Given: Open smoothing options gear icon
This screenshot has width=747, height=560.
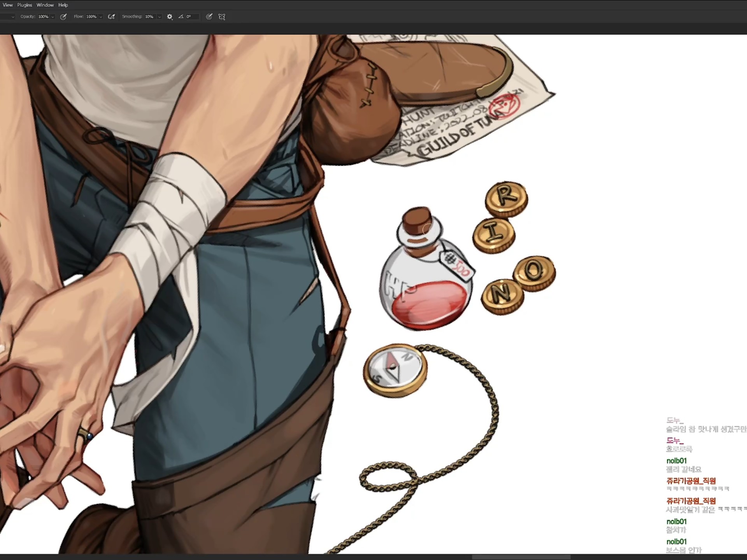Looking at the screenshot, I should click(x=170, y=17).
